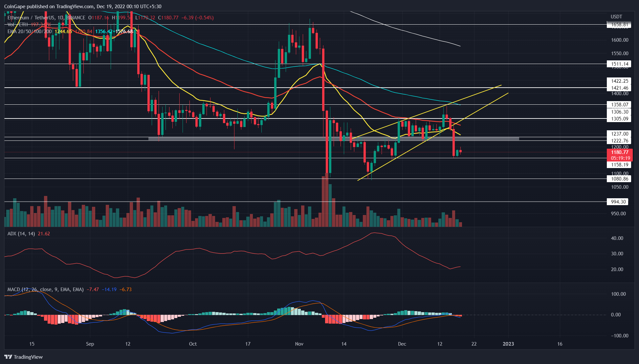This screenshot has width=639, height=364.
Task: Click the ADX value 21.62
Action: point(44,234)
